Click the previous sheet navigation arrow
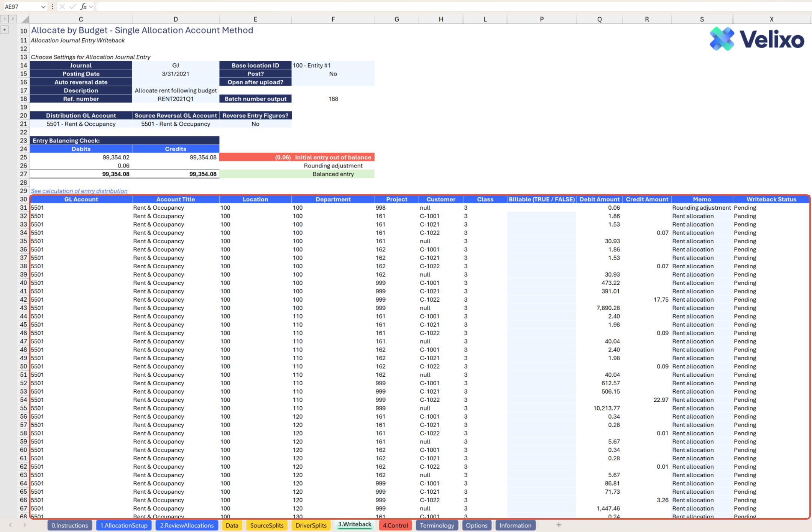The height and width of the screenshot is (532, 812). (x=11, y=525)
